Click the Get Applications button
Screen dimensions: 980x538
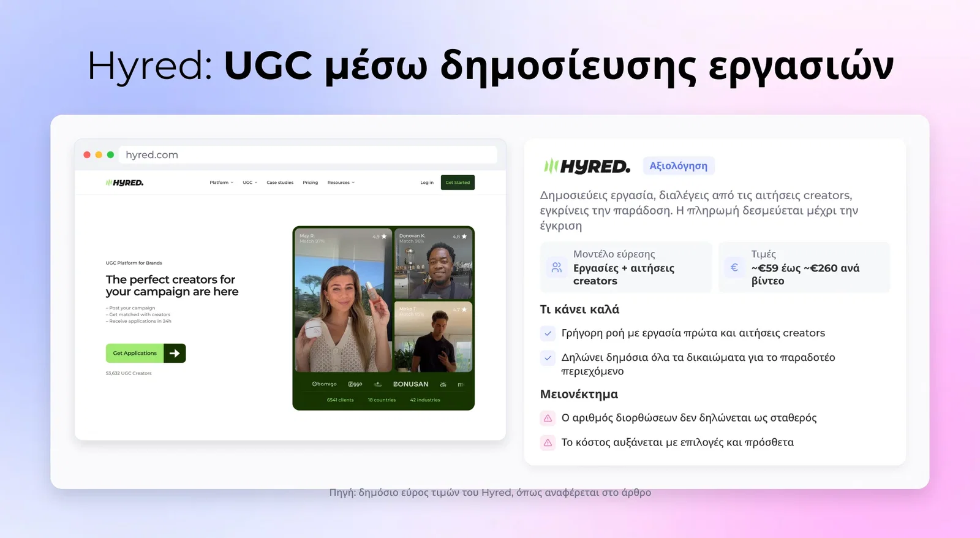[135, 353]
